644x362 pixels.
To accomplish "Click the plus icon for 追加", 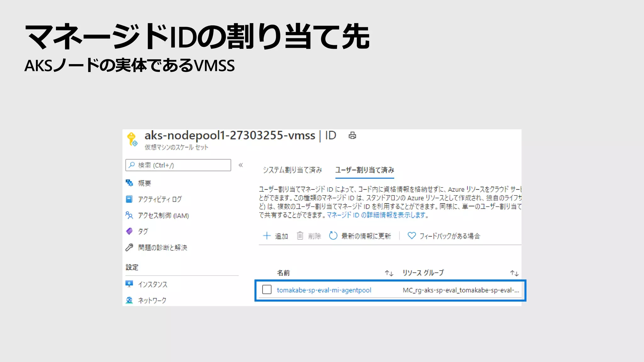I will coord(267,236).
